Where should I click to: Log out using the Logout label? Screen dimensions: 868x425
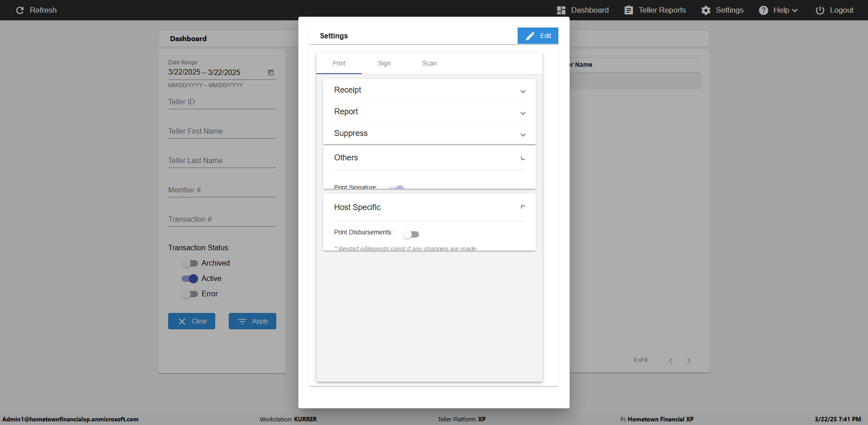841,10
